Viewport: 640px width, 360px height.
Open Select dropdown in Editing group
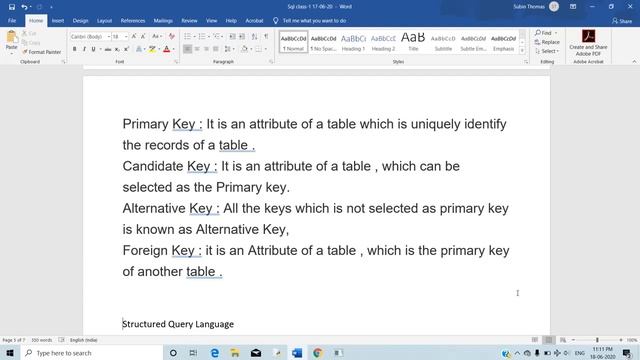click(x=547, y=51)
